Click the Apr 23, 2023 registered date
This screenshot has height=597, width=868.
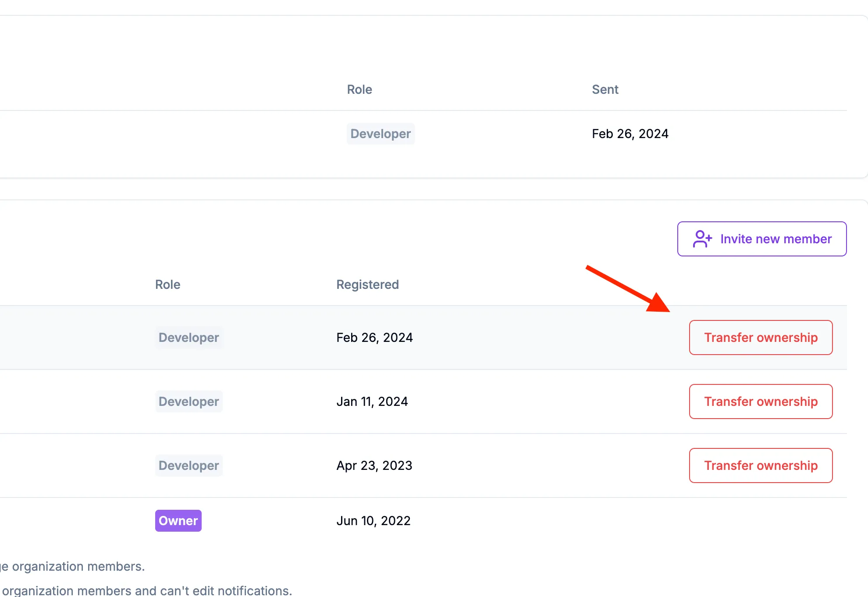point(374,466)
